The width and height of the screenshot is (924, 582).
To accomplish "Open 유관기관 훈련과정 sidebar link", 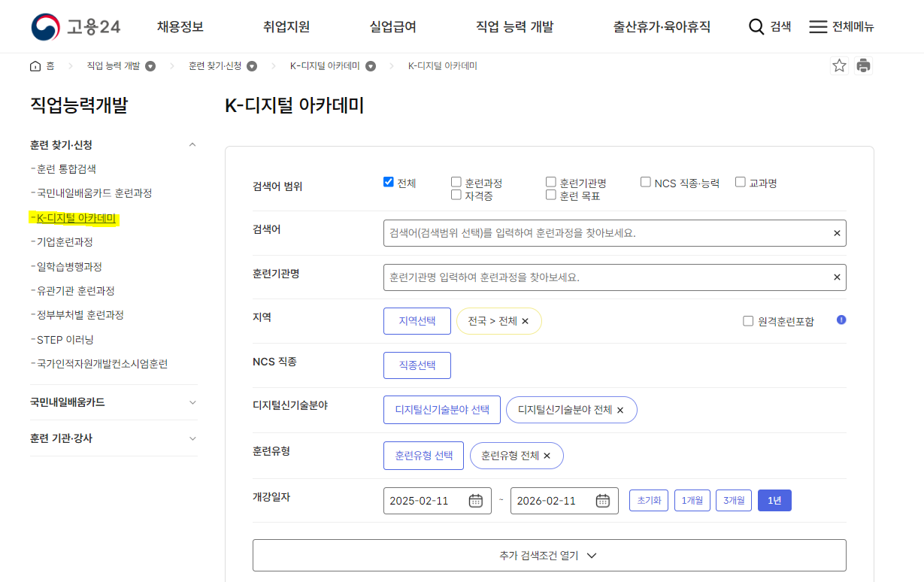I will [x=76, y=291].
